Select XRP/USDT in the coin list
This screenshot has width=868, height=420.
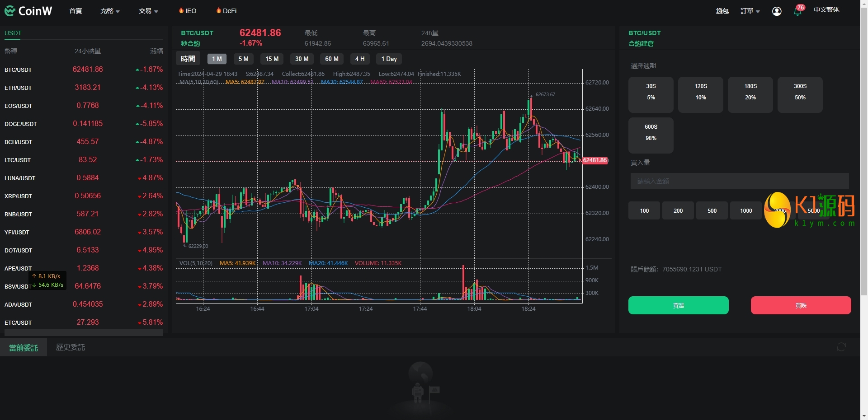coord(84,196)
